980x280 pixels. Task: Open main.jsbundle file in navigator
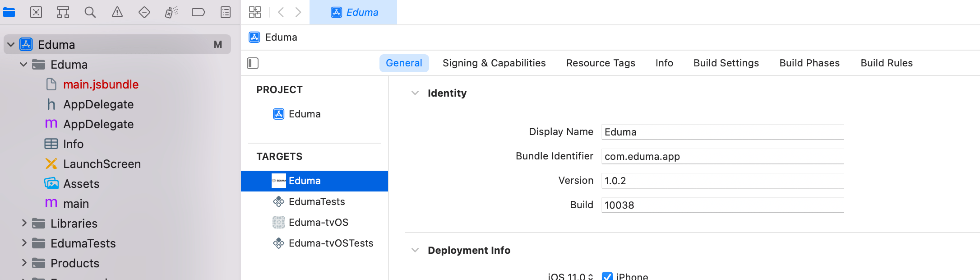point(101,84)
